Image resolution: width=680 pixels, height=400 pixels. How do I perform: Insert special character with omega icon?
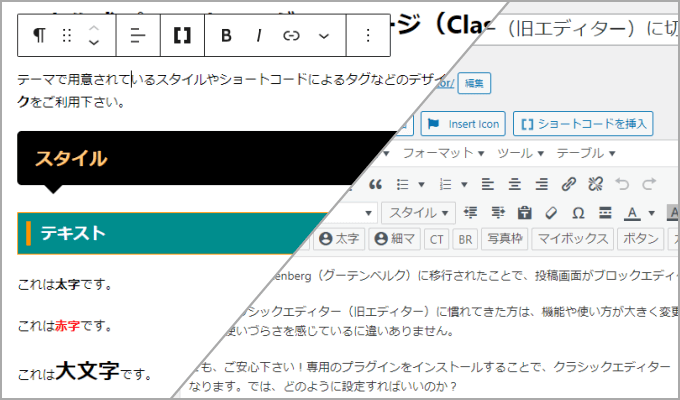(578, 213)
